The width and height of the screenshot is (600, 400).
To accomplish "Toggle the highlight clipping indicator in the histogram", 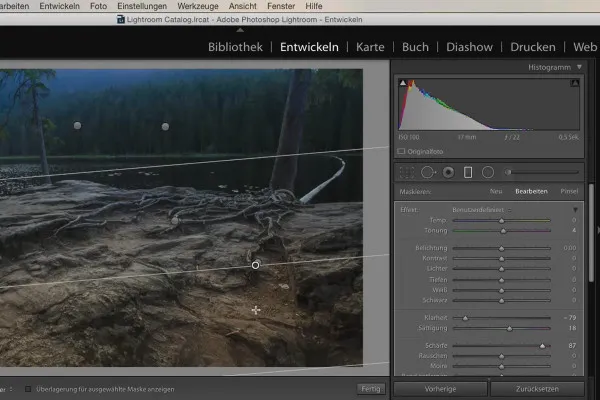I will [x=575, y=83].
